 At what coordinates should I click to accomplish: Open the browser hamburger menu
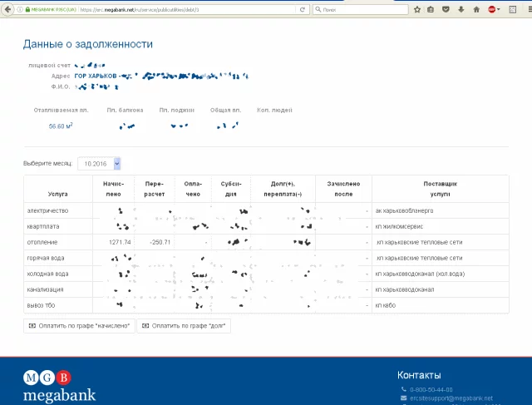530,9
